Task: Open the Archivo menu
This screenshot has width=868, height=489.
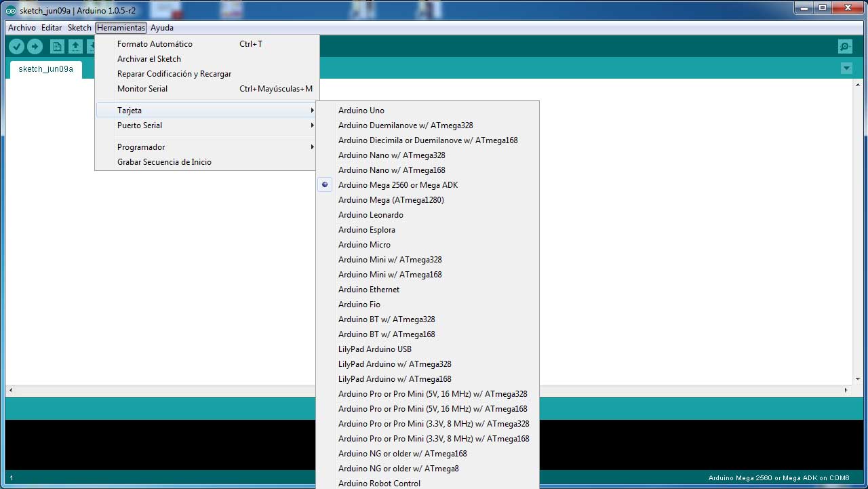Action: [22, 28]
